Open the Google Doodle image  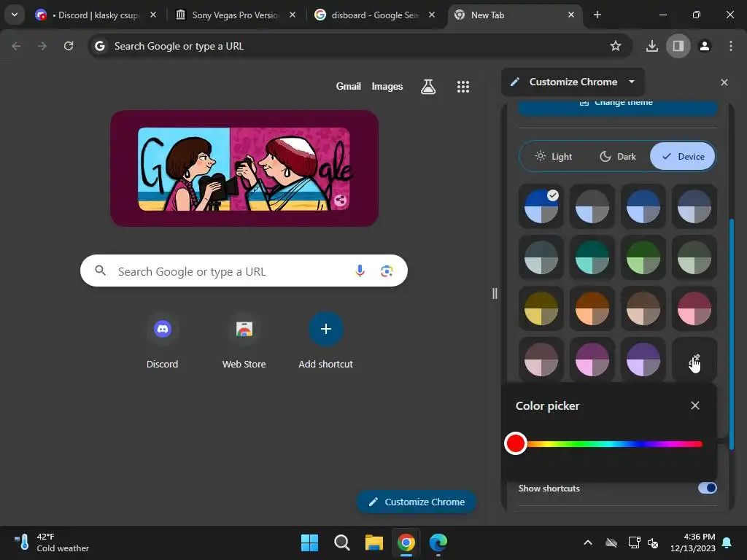click(244, 168)
